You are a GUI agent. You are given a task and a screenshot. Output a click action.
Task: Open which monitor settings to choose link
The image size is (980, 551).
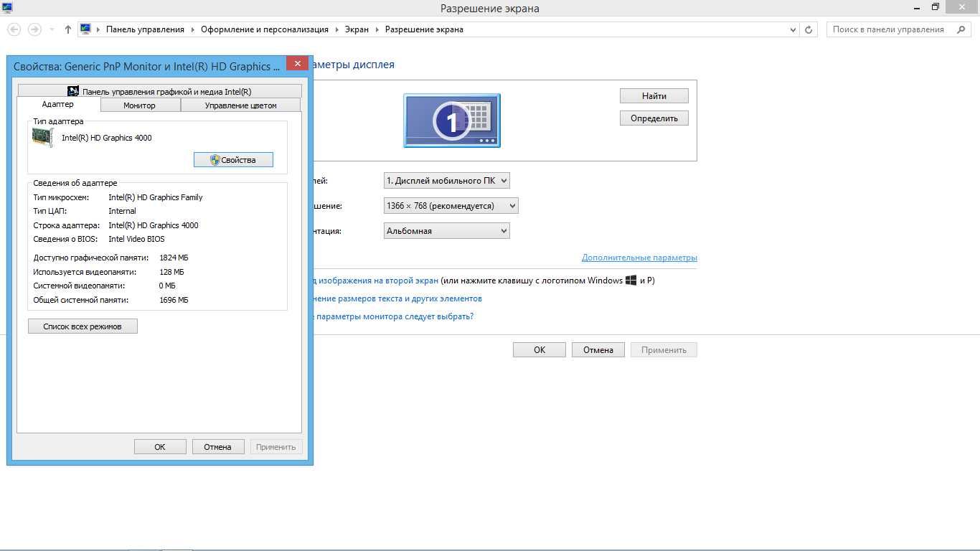[393, 316]
